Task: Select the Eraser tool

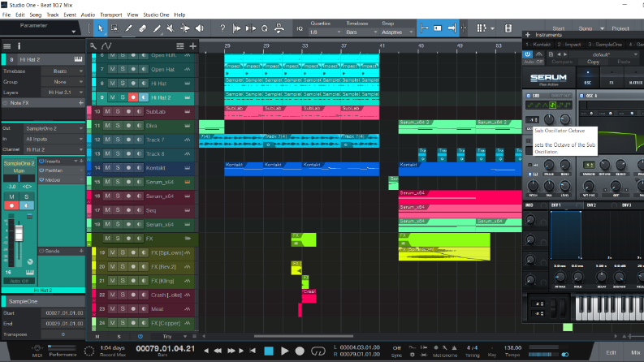Action: [x=142, y=28]
